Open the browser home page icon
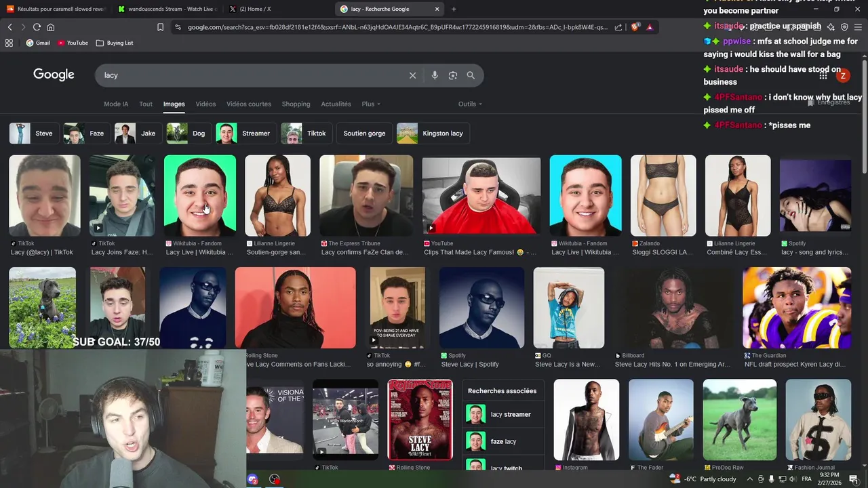This screenshot has height=488, width=868. [50, 27]
